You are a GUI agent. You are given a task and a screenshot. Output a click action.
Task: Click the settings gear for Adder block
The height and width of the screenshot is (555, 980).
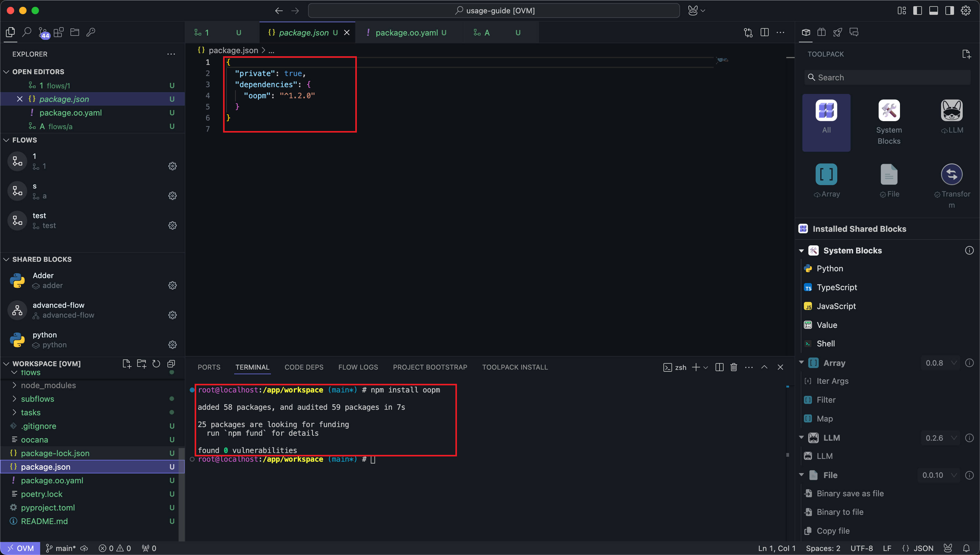[x=172, y=286]
